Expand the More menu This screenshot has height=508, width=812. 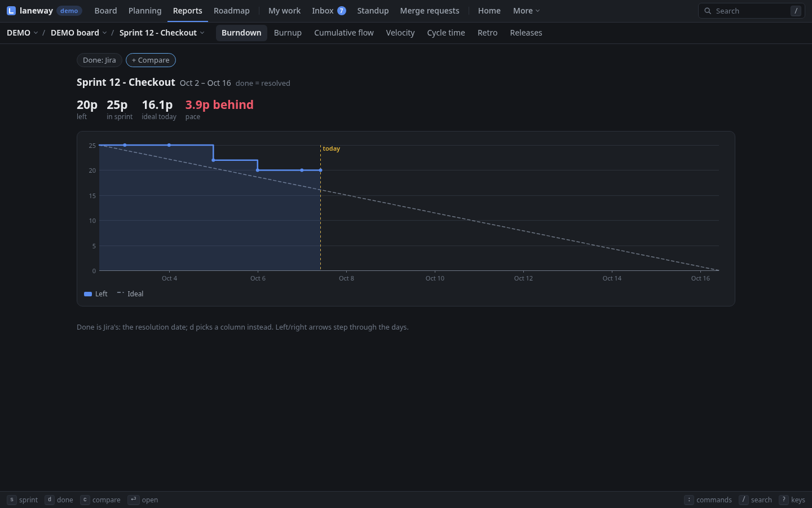click(526, 11)
